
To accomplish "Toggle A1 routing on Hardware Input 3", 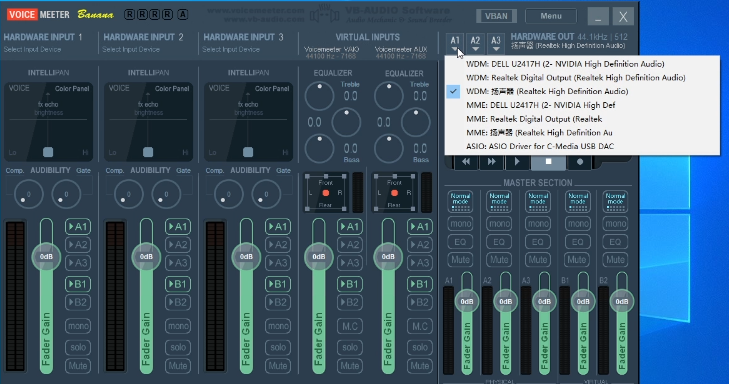I will [x=278, y=227].
